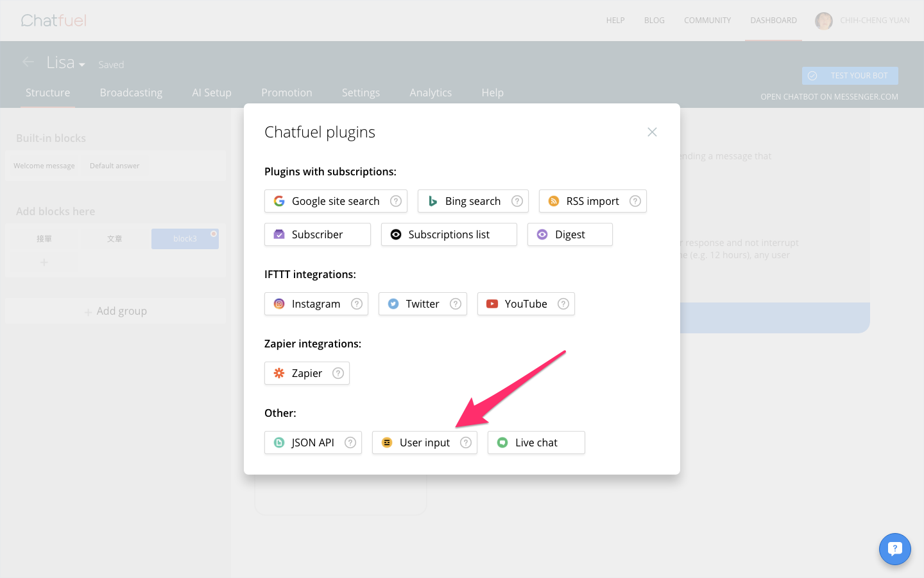Add the Subscriber plugin
This screenshot has width=924, height=578.
click(318, 234)
